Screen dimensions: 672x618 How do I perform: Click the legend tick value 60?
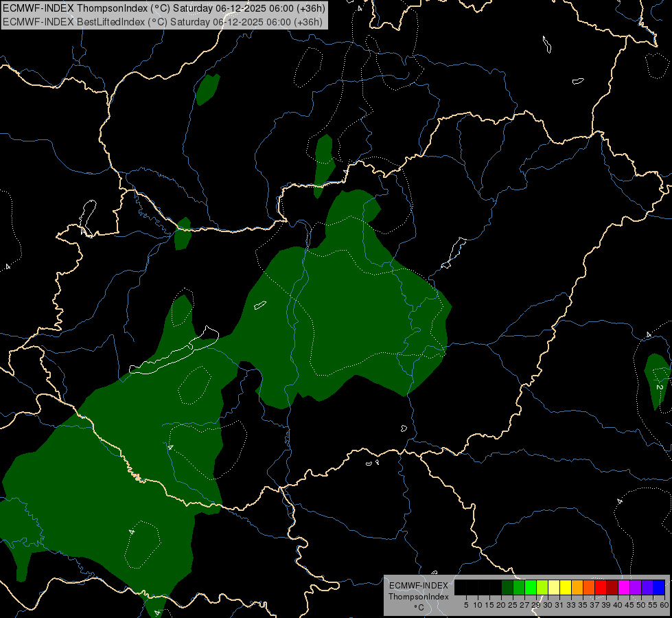664,605
